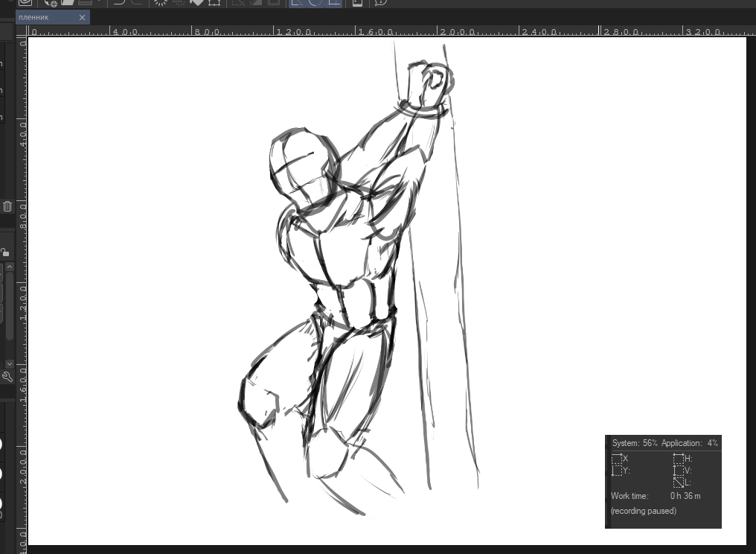Click the up chevron on left panel
756x554 pixels.
[x=10, y=267]
